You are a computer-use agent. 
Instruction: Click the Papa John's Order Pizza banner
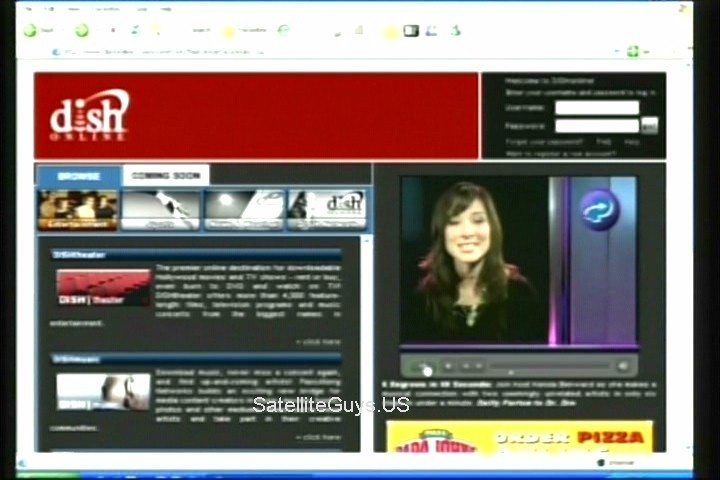519,436
